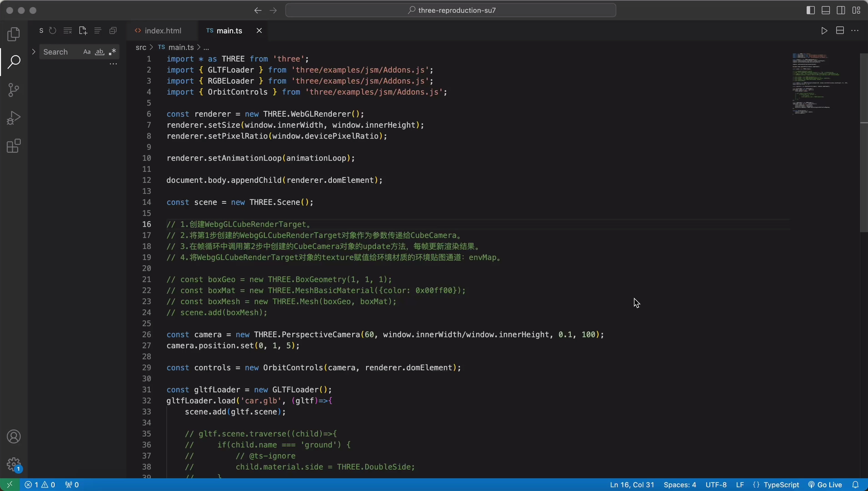Toggle Match Case in search box

[87, 52]
